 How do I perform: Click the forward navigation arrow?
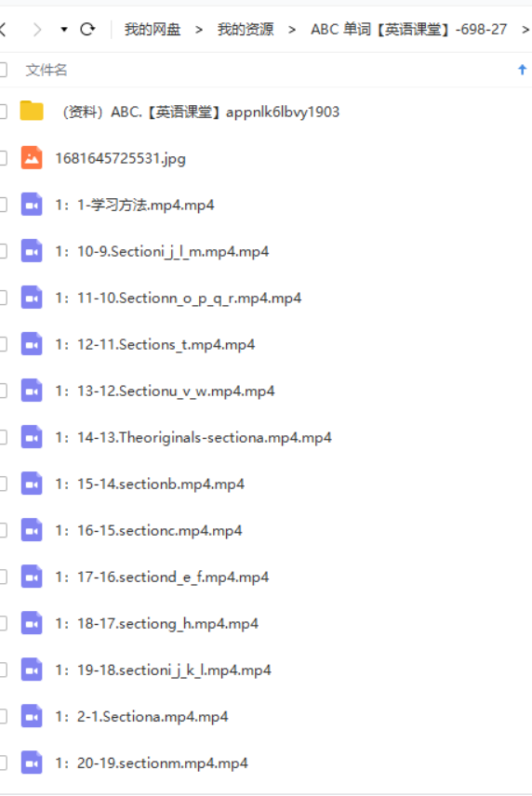pos(36,30)
